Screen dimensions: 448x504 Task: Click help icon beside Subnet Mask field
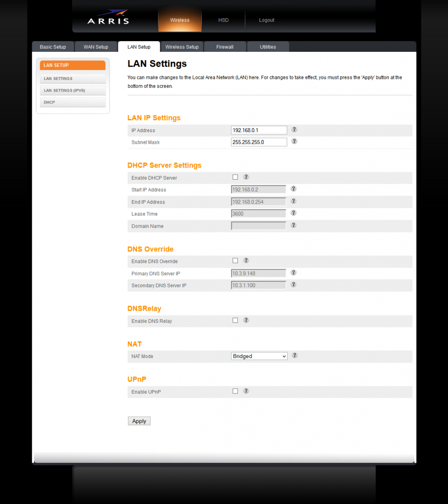pyautogui.click(x=294, y=141)
